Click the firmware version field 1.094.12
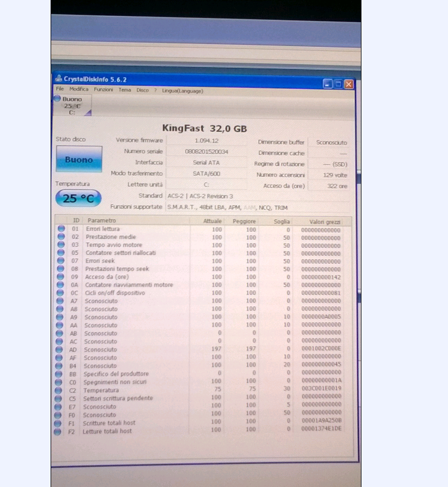448x487 pixels. [207, 141]
